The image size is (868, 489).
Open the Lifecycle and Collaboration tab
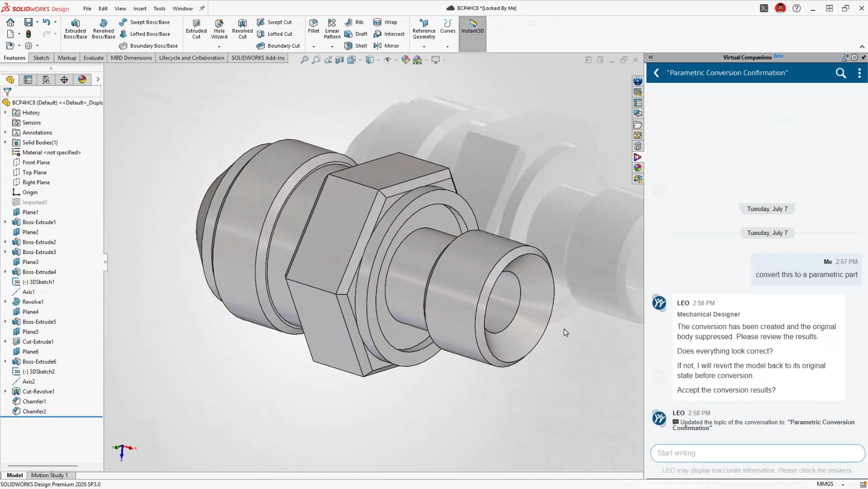192,58
